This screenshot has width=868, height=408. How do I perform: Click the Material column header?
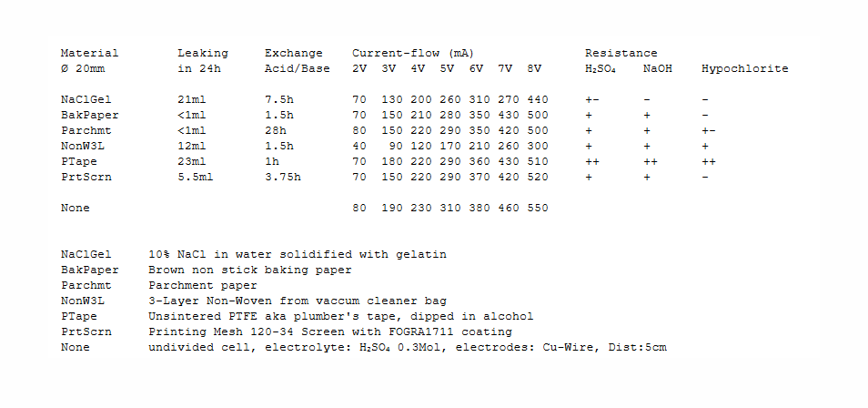click(x=89, y=53)
